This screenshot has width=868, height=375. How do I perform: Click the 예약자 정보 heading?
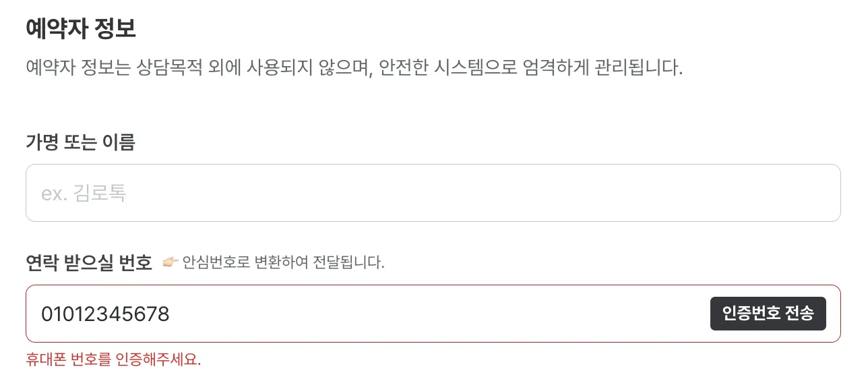(81, 29)
